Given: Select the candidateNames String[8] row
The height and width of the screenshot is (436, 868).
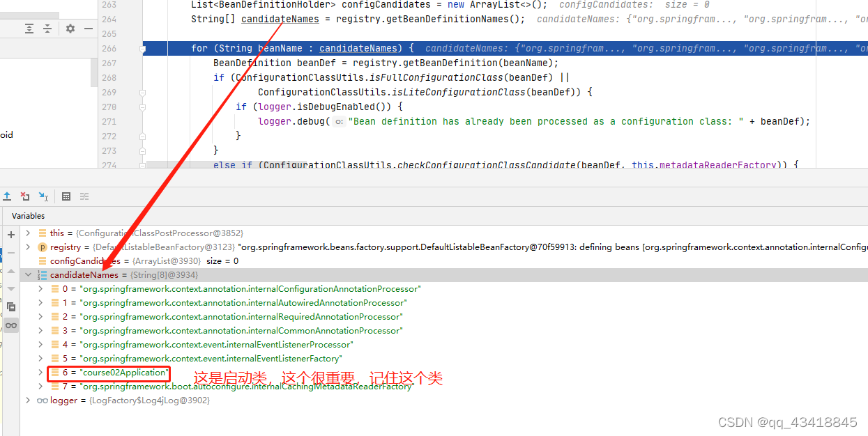Looking at the screenshot, I should tap(444, 275).
